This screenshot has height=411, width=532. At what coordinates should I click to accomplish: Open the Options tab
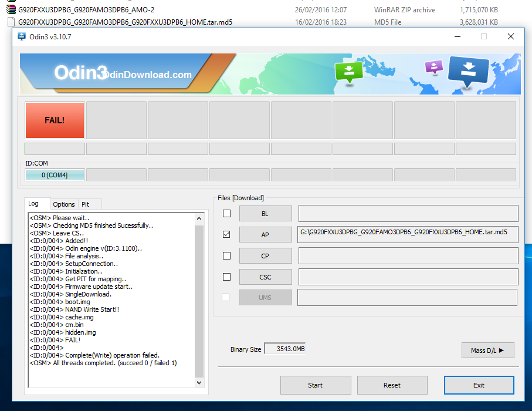point(64,204)
